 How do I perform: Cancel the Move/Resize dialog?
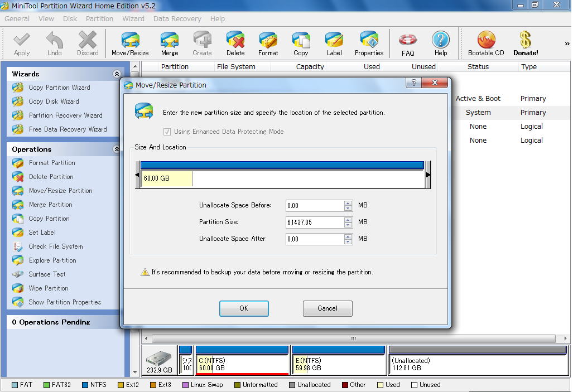tap(328, 308)
